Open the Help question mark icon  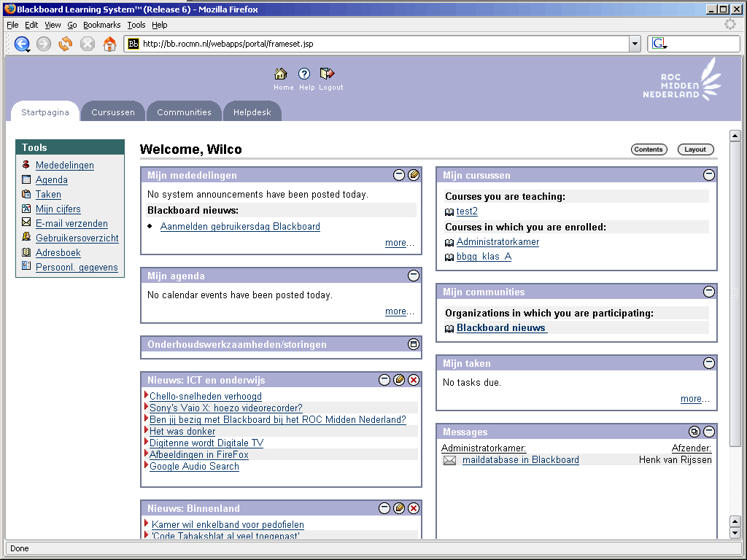[304, 74]
